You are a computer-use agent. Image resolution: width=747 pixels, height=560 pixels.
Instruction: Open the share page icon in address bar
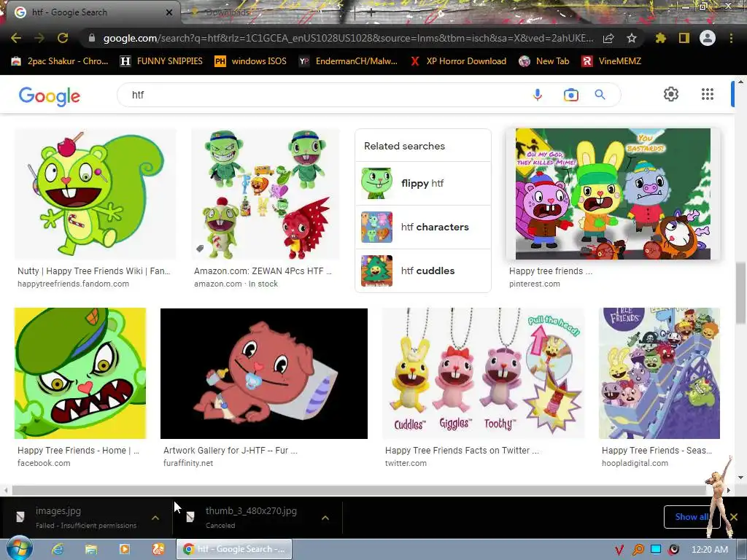608,38
